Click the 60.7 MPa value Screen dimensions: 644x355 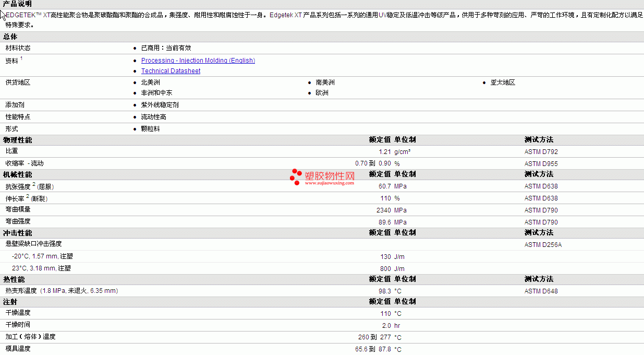[x=393, y=186]
